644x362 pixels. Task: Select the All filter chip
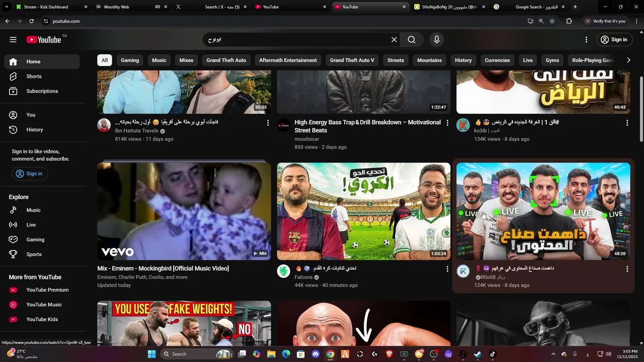click(x=105, y=60)
